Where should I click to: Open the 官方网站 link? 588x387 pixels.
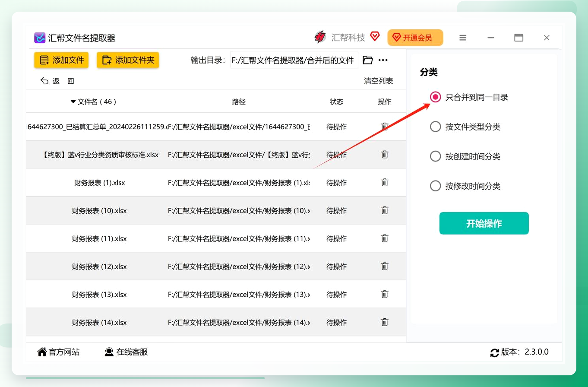coord(59,352)
